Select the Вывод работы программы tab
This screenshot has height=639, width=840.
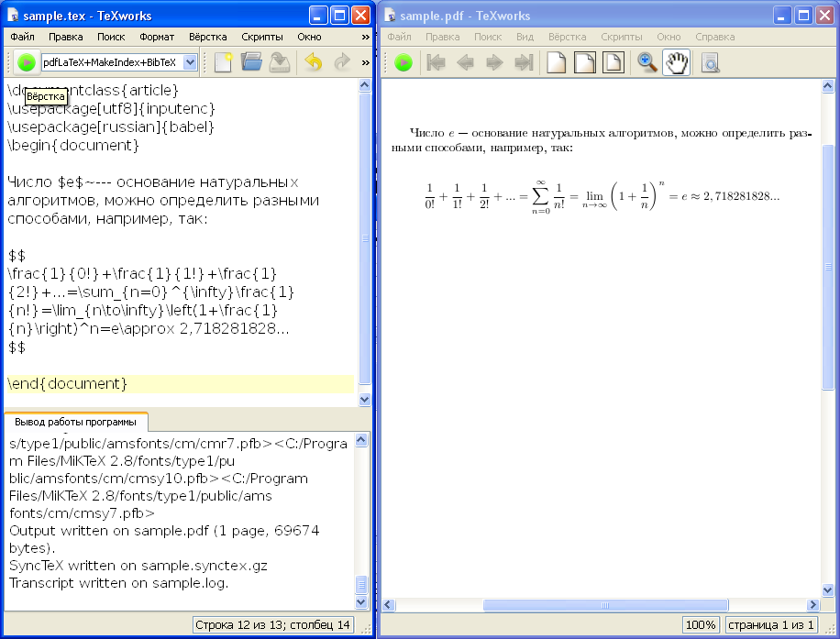coord(76,423)
